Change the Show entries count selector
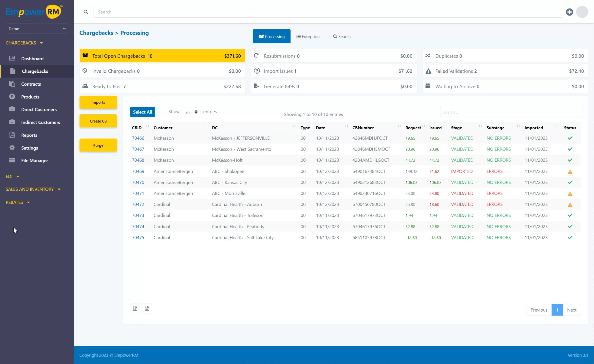594x364 pixels. (191, 112)
